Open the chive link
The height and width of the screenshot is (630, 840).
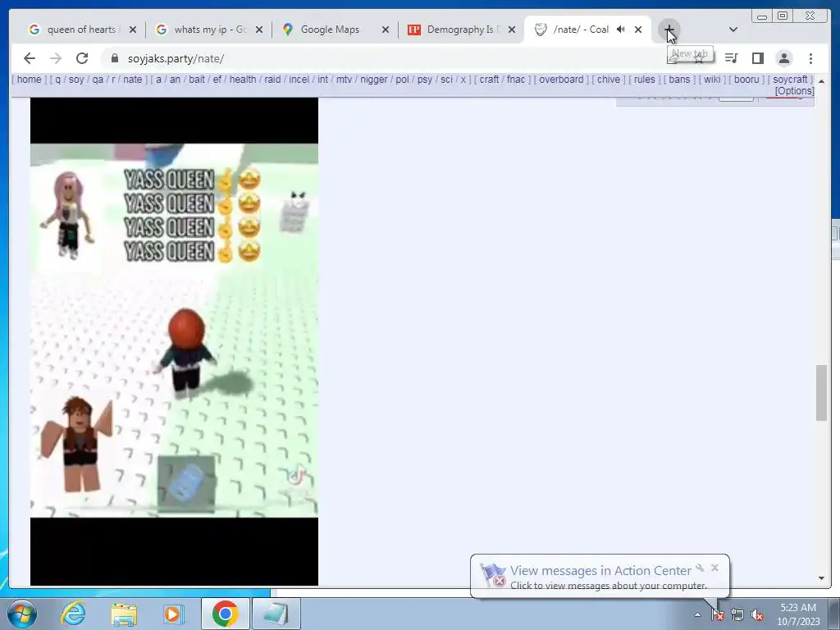(x=609, y=80)
